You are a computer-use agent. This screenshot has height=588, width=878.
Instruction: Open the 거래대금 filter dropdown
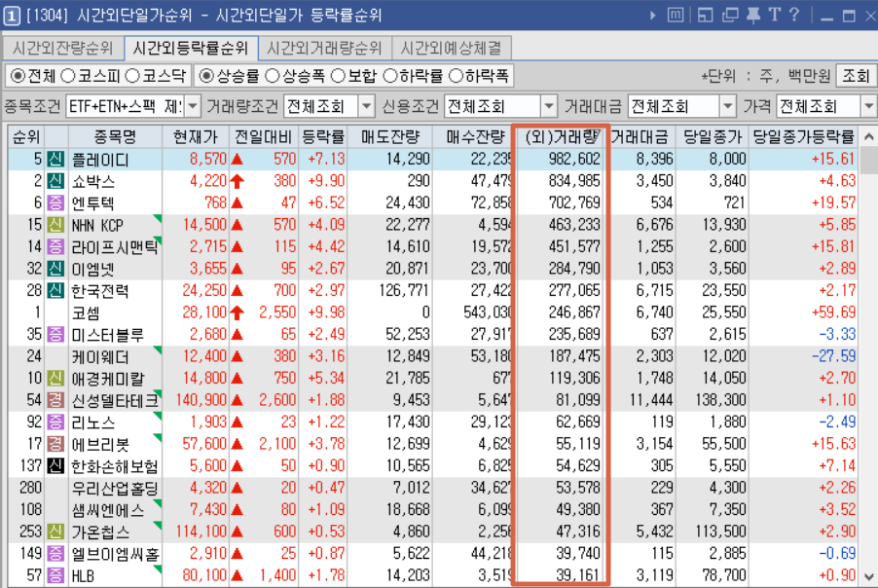click(x=727, y=106)
